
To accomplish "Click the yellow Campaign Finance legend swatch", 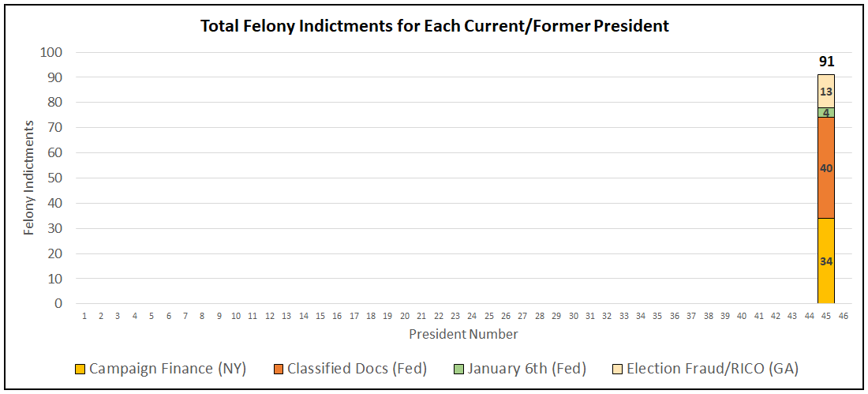I will tap(80, 369).
